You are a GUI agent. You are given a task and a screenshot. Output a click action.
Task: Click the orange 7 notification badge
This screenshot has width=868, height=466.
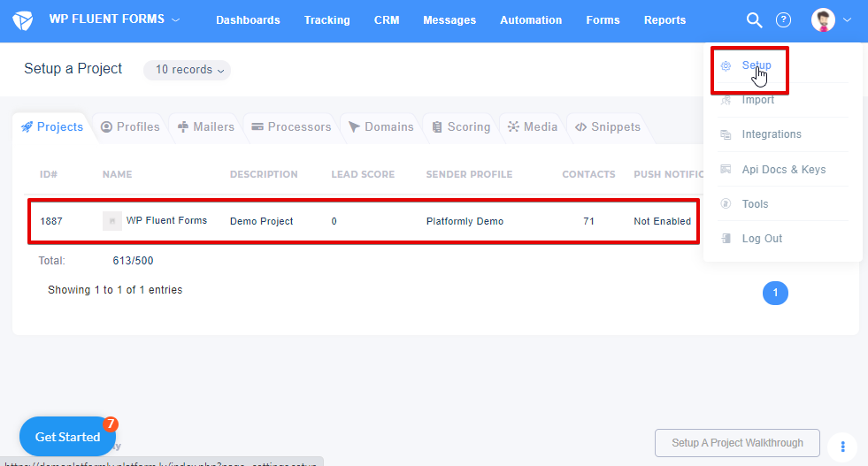point(111,424)
